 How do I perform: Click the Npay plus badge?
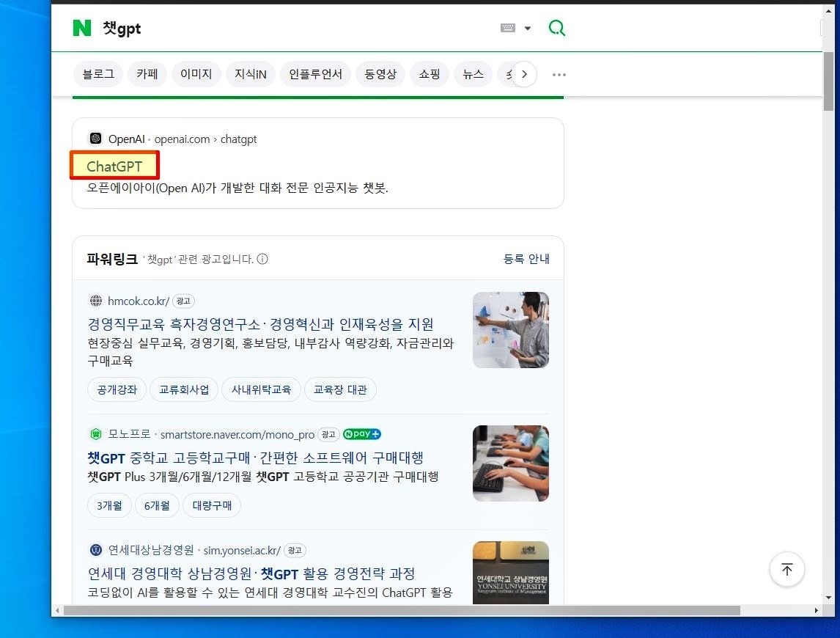pos(362,433)
